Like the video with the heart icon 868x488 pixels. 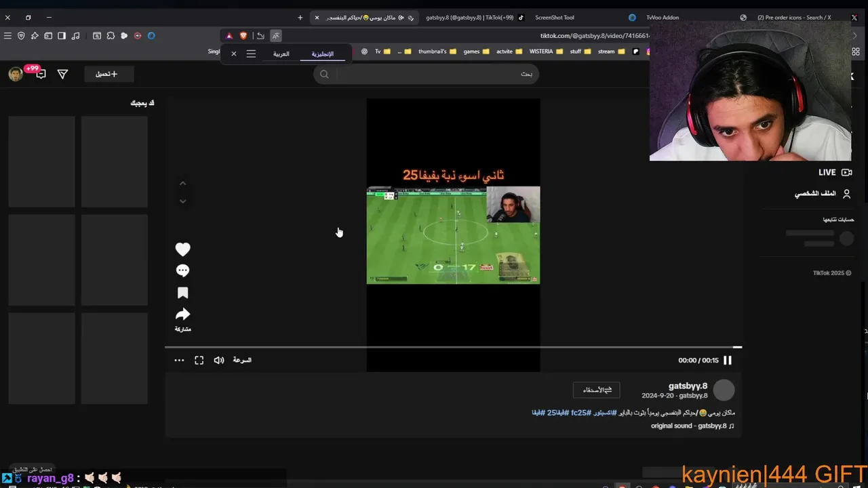tap(182, 249)
